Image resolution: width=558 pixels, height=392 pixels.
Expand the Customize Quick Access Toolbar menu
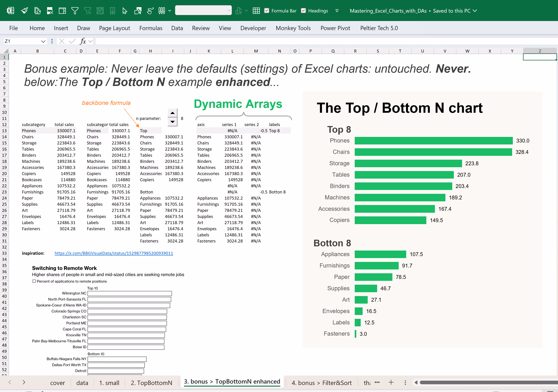tap(337, 11)
